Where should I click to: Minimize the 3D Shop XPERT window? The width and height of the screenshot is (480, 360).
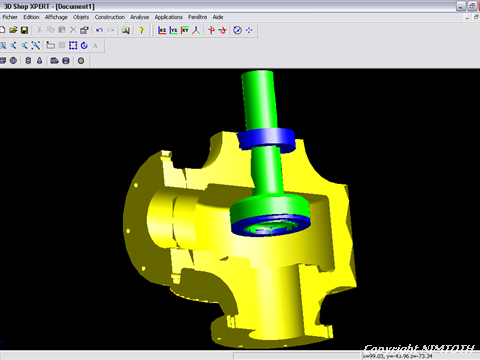461,6
